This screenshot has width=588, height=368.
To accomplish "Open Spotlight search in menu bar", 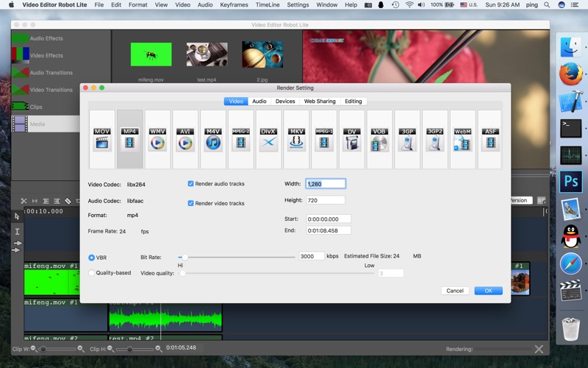I will (x=547, y=5).
